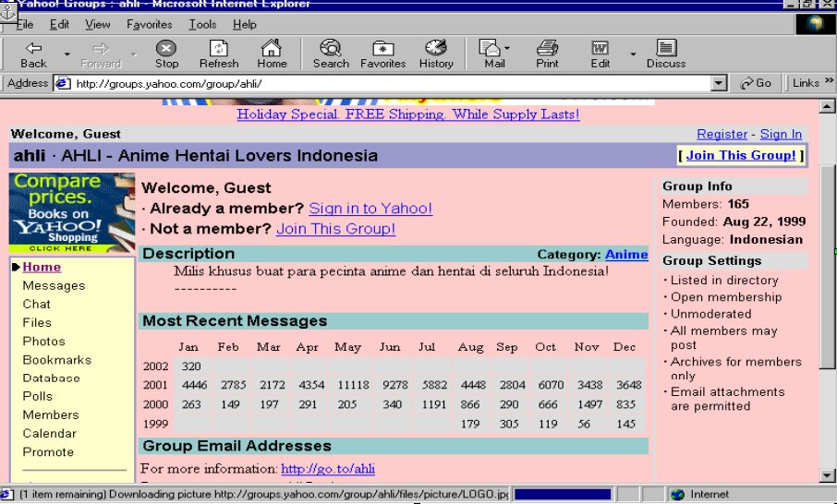Expand the Address bar dropdown arrow

tap(720, 83)
